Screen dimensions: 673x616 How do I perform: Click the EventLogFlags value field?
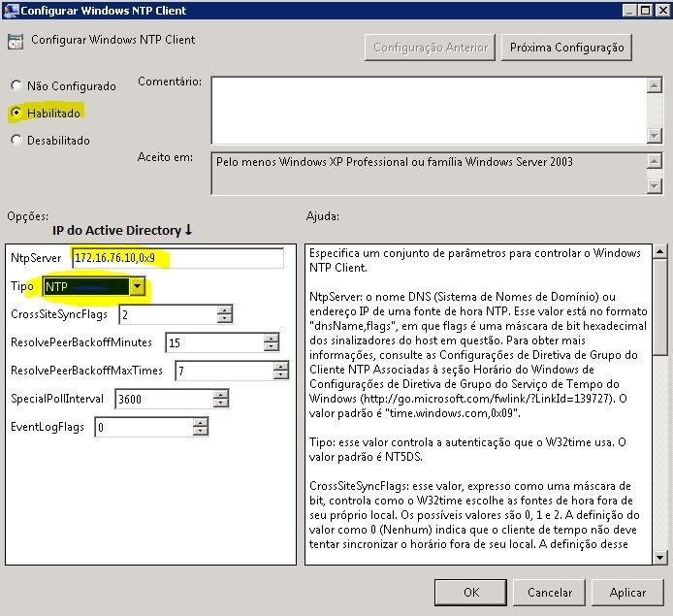tap(144, 427)
